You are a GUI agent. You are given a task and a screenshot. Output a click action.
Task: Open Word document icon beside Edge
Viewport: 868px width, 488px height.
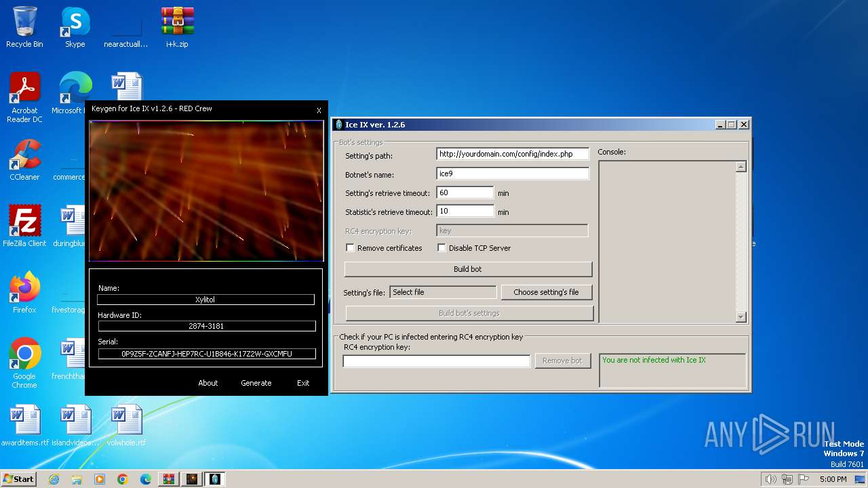[127, 87]
